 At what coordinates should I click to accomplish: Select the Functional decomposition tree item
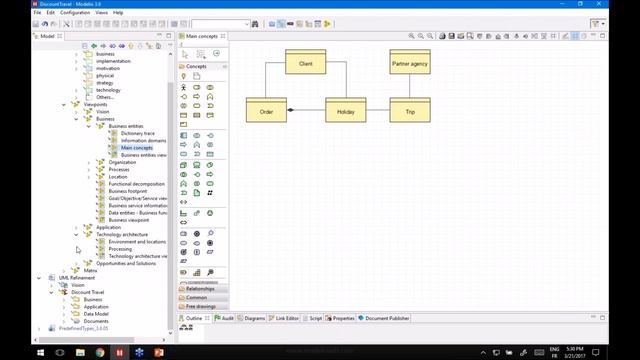[136, 184]
